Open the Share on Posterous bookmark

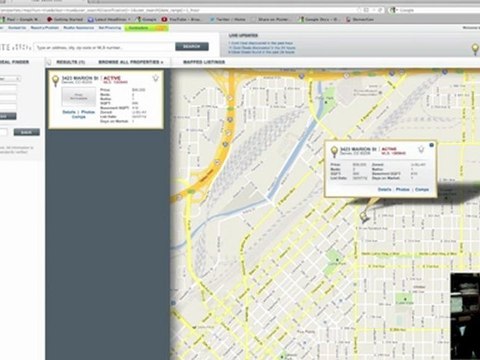click(x=271, y=20)
